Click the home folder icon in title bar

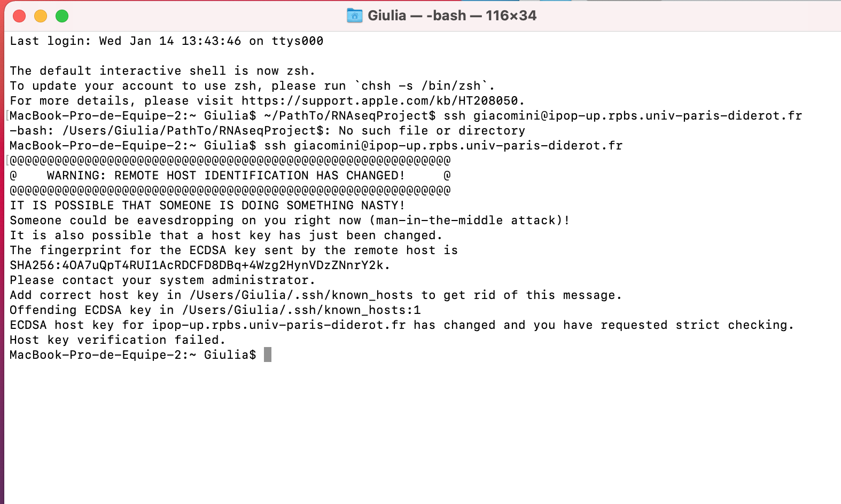tap(354, 15)
